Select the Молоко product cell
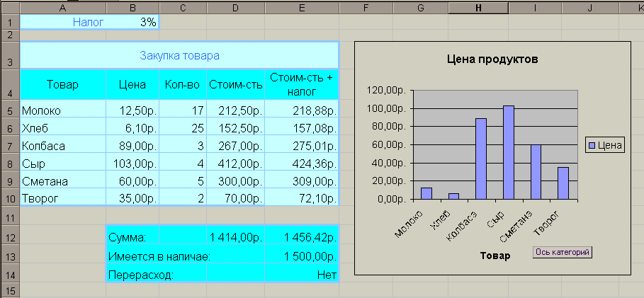The image size is (644, 298). coord(63,110)
